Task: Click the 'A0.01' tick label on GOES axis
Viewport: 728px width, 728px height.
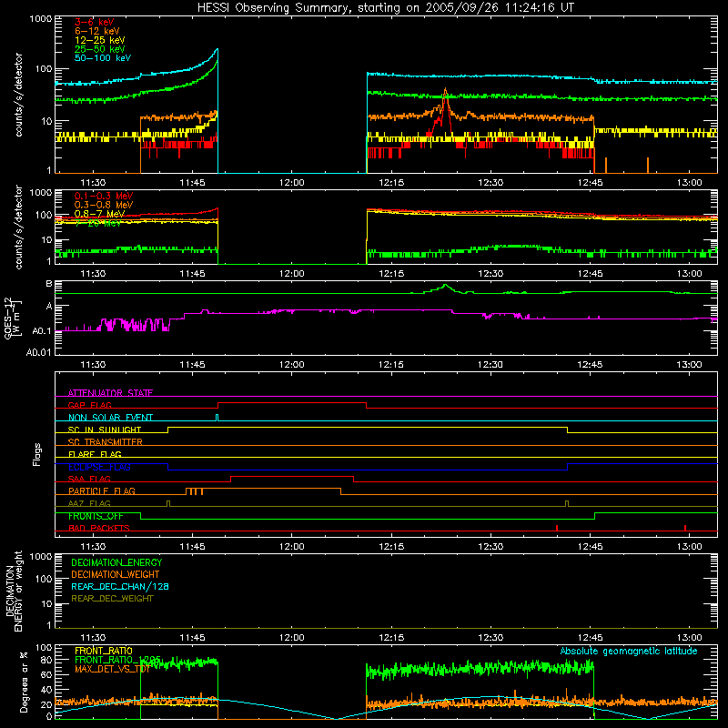Action: [x=38, y=353]
